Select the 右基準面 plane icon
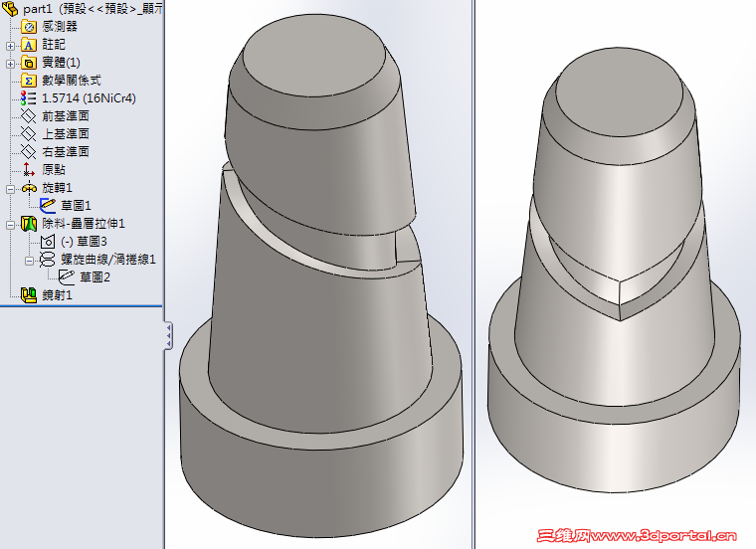Image resolution: width=756 pixels, height=549 pixels. [29, 151]
